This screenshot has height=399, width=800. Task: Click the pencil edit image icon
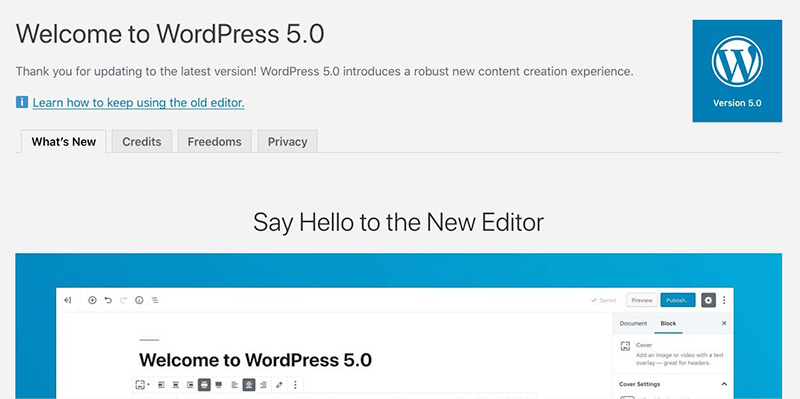point(279,384)
